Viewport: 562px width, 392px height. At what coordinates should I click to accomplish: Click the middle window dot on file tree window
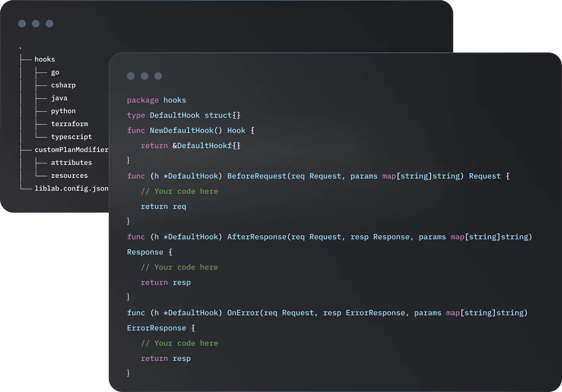[36, 24]
